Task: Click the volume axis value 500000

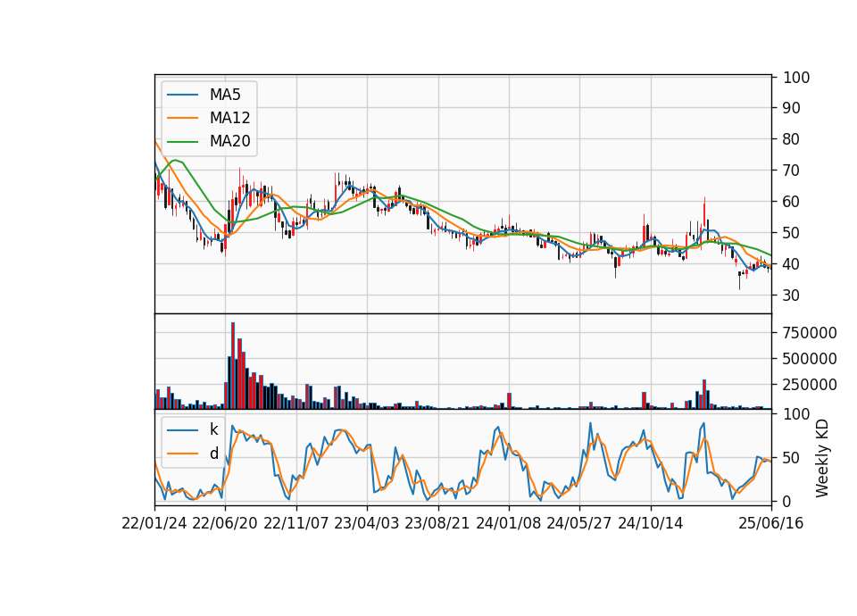Action: click(810, 359)
